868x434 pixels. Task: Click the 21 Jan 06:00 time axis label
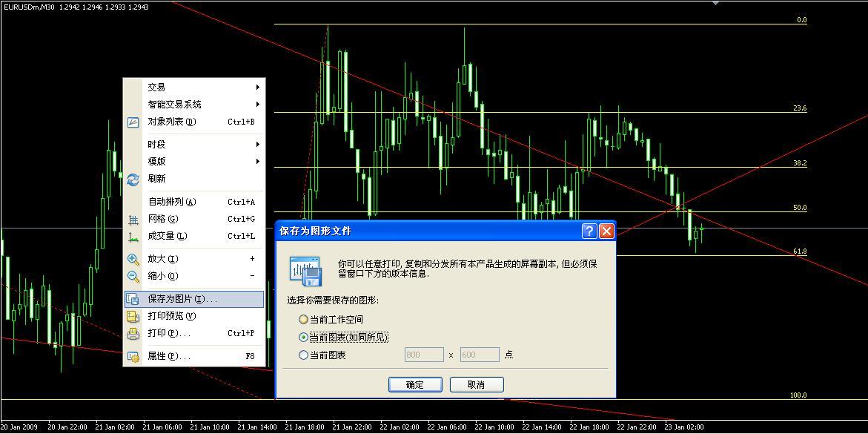point(163,427)
